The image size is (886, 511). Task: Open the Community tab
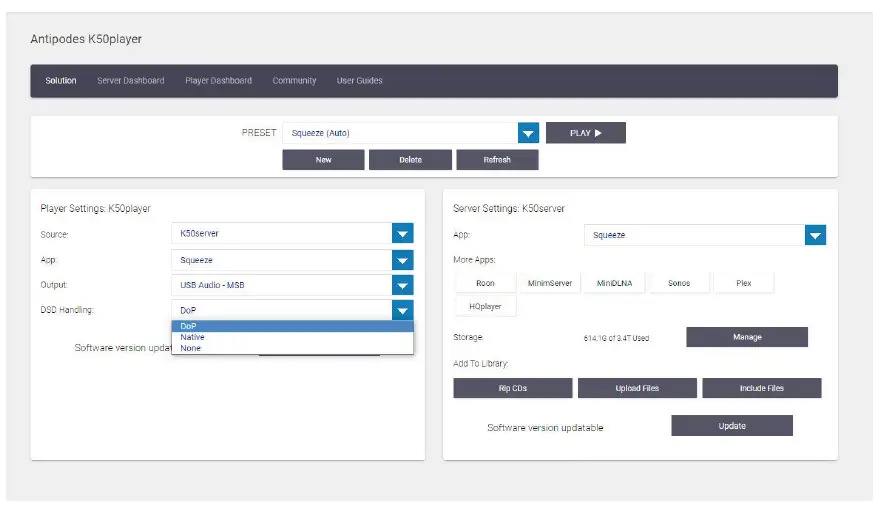[294, 81]
